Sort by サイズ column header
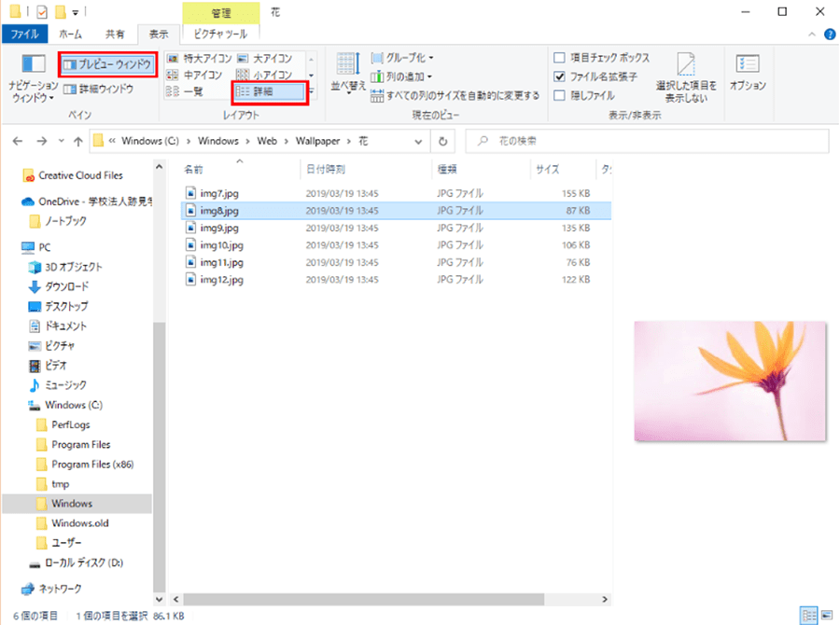This screenshot has height=625, width=840. [563, 169]
